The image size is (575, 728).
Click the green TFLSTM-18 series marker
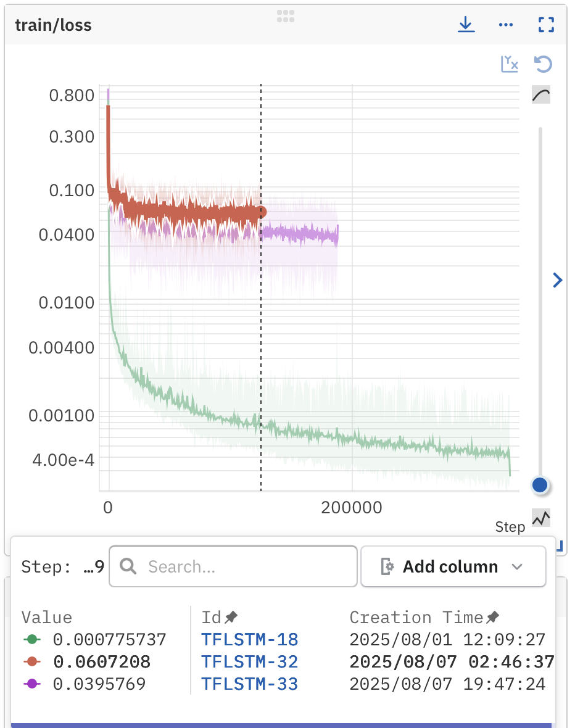click(31, 639)
